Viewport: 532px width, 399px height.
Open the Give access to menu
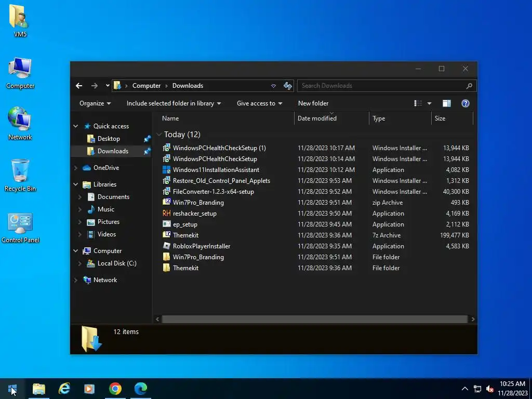coord(260,103)
